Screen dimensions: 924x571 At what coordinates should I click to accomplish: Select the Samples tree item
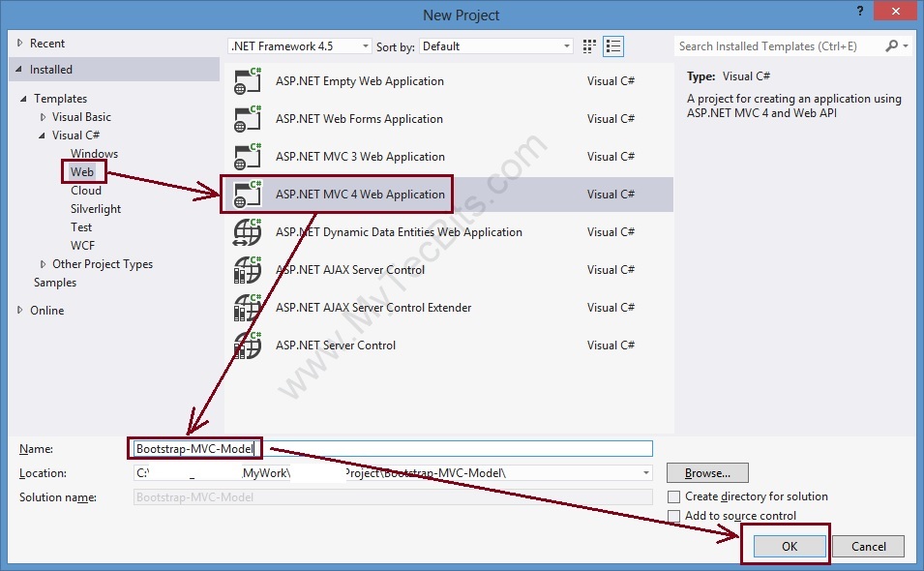point(55,283)
